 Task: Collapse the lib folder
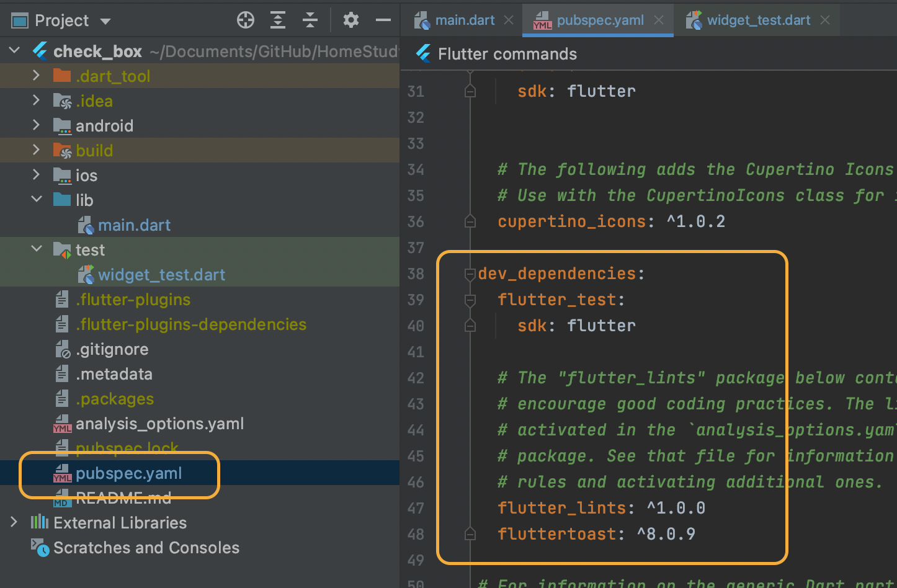click(37, 200)
